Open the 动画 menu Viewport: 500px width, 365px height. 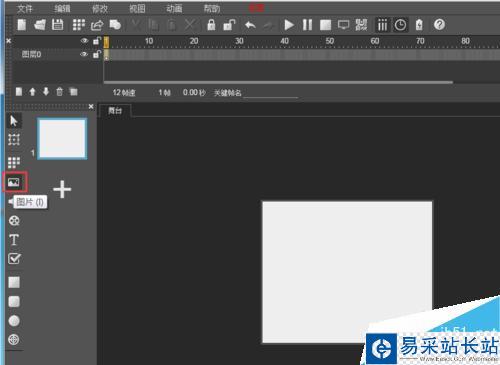[174, 8]
